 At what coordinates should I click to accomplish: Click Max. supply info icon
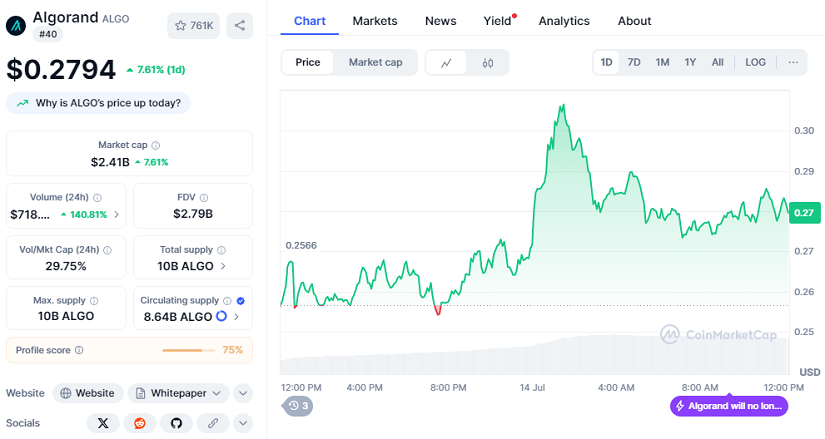coord(94,301)
